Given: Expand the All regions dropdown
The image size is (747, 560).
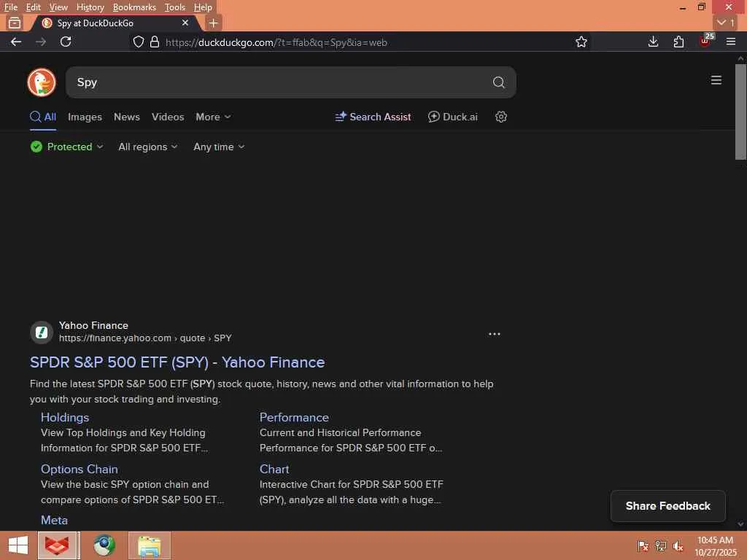Looking at the screenshot, I should click(147, 147).
